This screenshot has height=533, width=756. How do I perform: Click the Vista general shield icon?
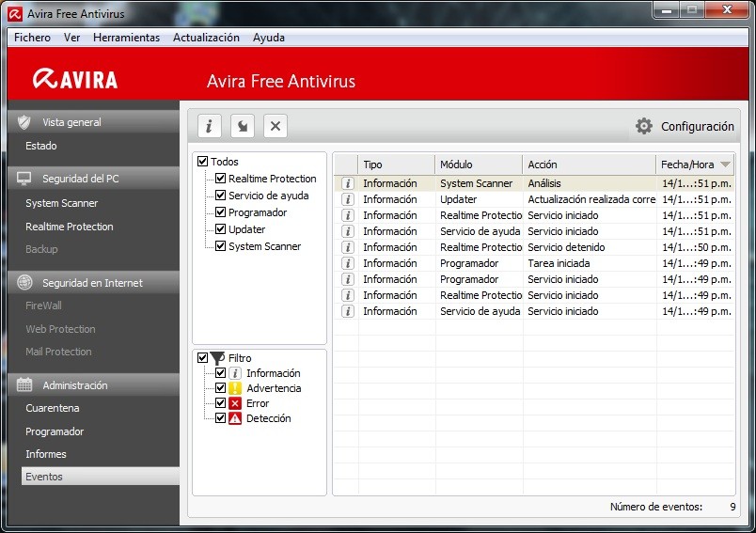[x=24, y=122]
